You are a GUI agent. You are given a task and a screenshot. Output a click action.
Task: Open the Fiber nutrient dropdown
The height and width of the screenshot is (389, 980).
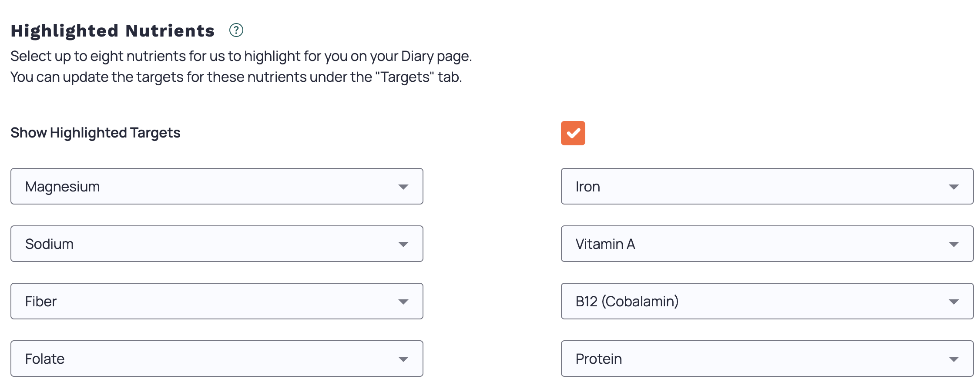tap(217, 302)
